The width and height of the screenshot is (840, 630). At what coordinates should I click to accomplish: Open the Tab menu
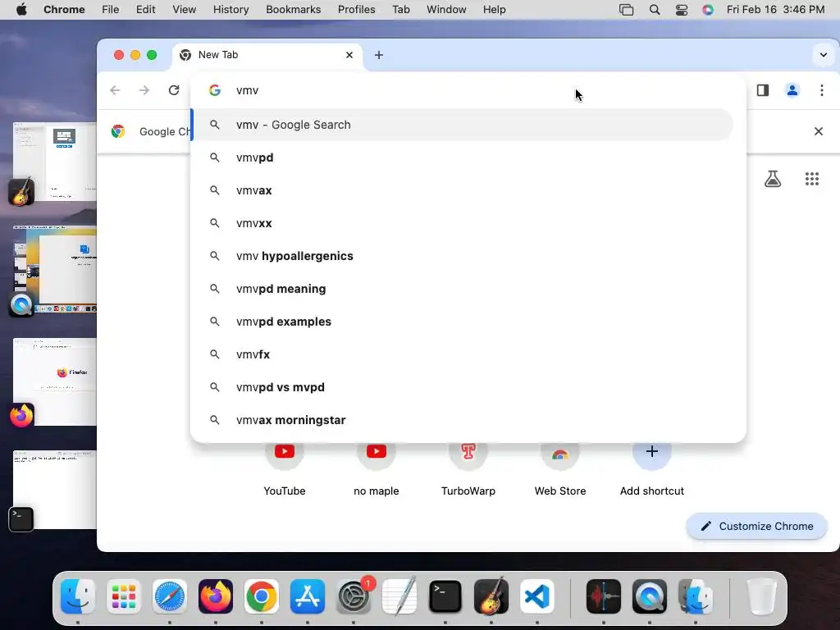[400, 10]
